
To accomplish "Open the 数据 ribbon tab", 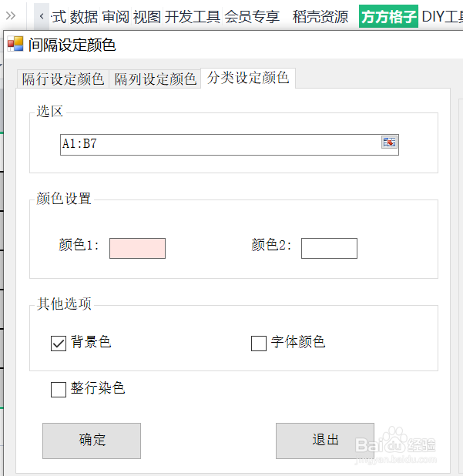I will (84, 17).
